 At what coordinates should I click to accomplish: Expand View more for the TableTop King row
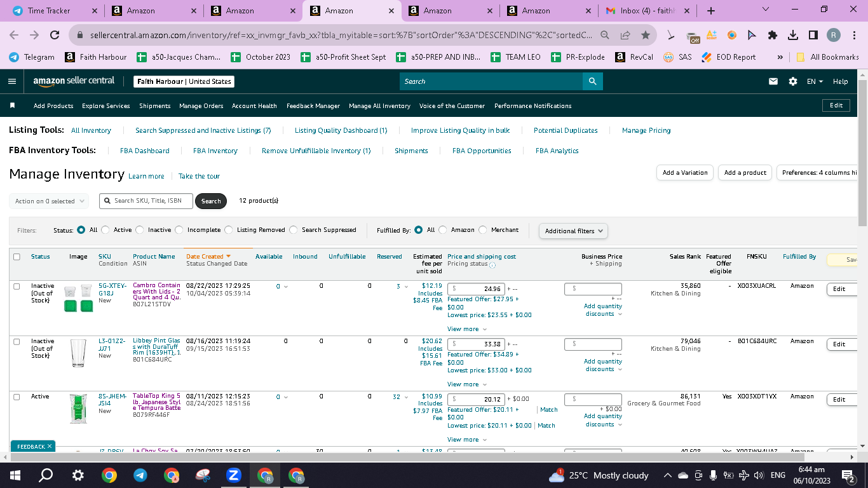click(467, 440)
